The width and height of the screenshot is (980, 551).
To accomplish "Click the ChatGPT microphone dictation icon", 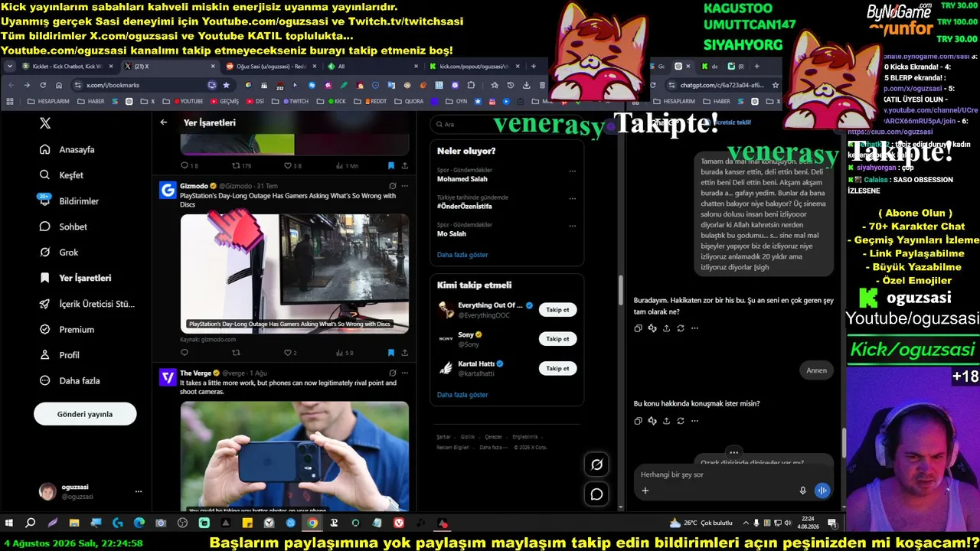I will 802,491.
